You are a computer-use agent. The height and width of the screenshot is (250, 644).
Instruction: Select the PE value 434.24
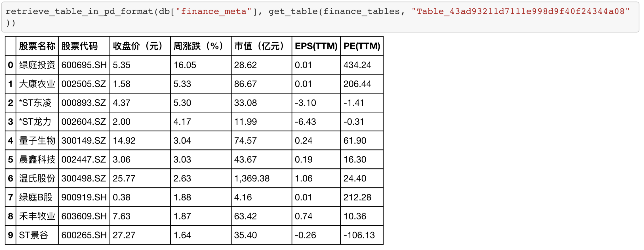pos(357,65)
